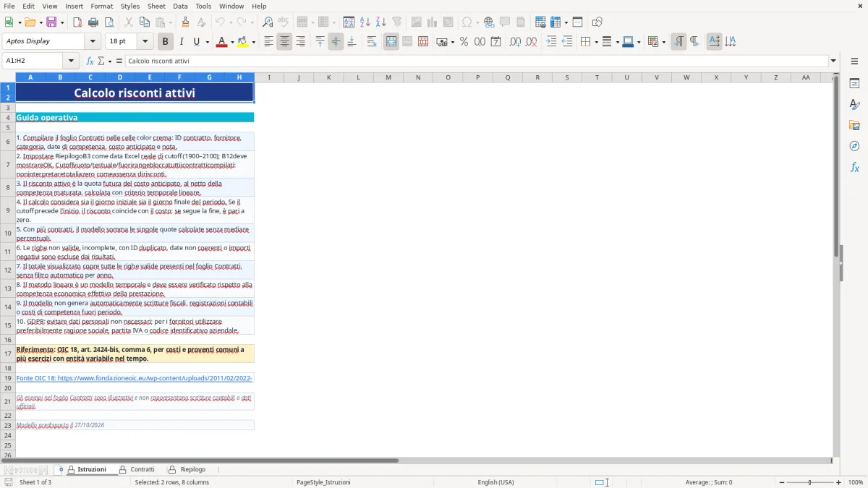Open the Navigator deck in sidebar
The width and height of the screenshot is (868, 488).
pyautogui.click(x=854, y=146)
